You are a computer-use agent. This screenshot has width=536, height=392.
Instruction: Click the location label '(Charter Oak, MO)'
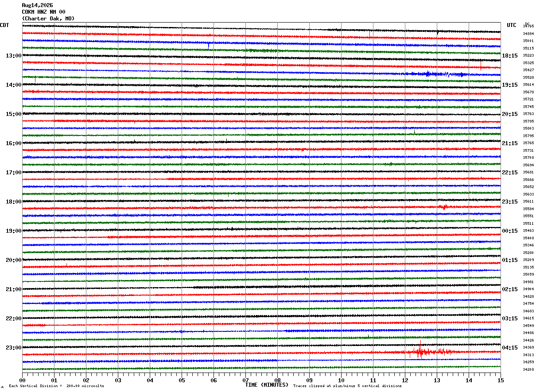coord(48,19)
